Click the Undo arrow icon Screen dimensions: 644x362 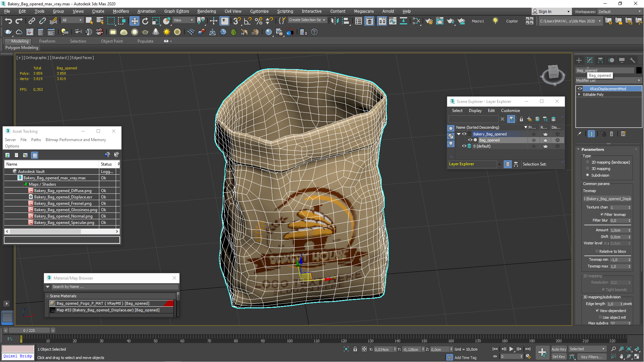point(8,21)
